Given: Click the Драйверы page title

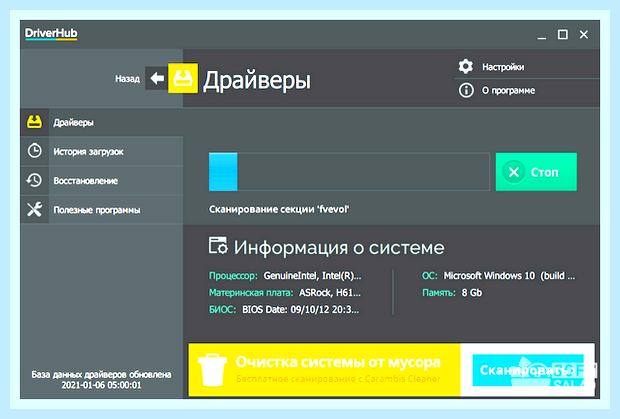Looking at the screenshot, I should pos(257,81).
